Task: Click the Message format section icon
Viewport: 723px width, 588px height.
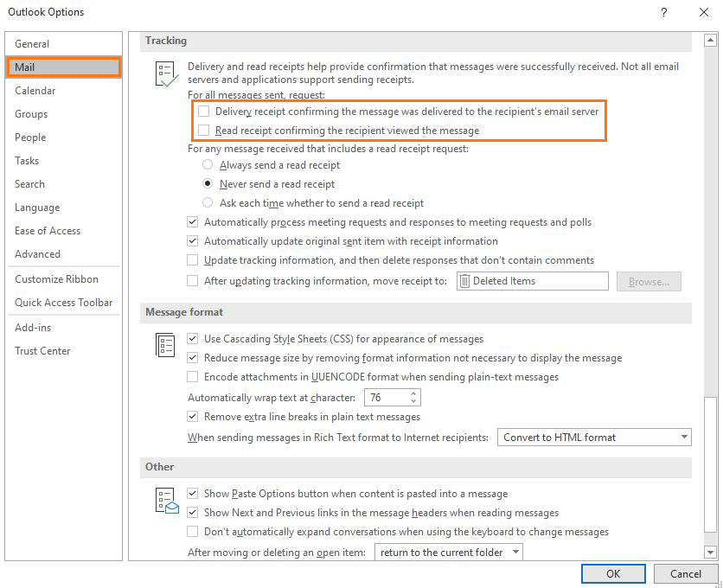Action: point(165,344)
